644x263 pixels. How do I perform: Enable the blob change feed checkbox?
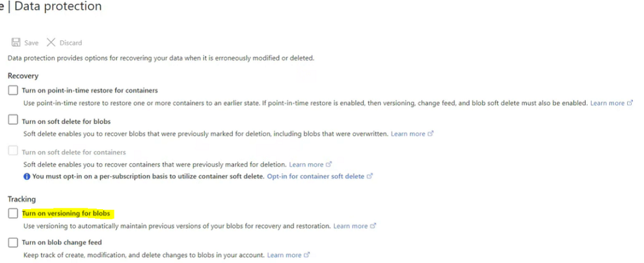[13, 242]
